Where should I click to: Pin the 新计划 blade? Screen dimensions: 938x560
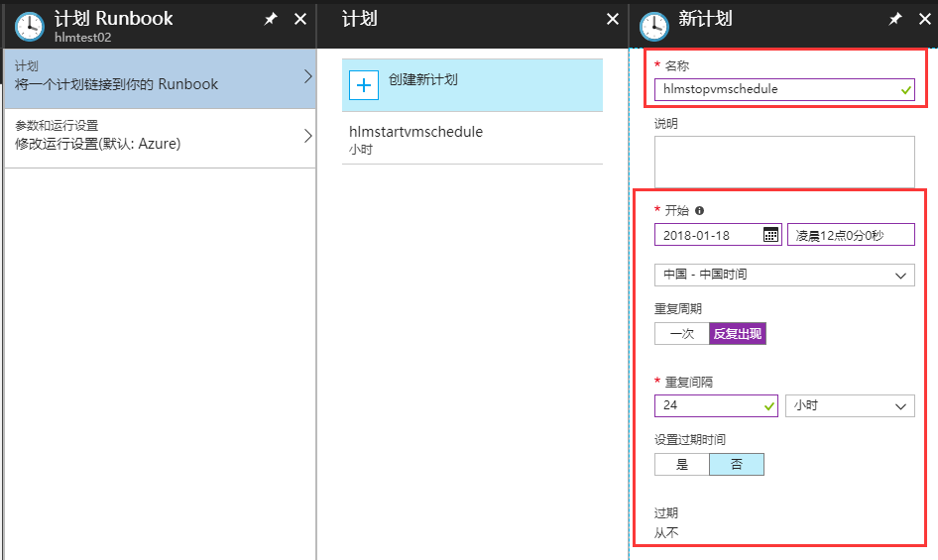(x=895, y=19)
